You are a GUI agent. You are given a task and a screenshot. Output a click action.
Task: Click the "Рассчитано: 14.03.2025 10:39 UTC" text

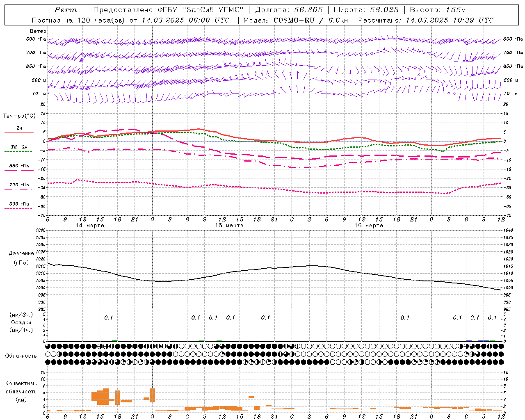[x=426, y=20]
